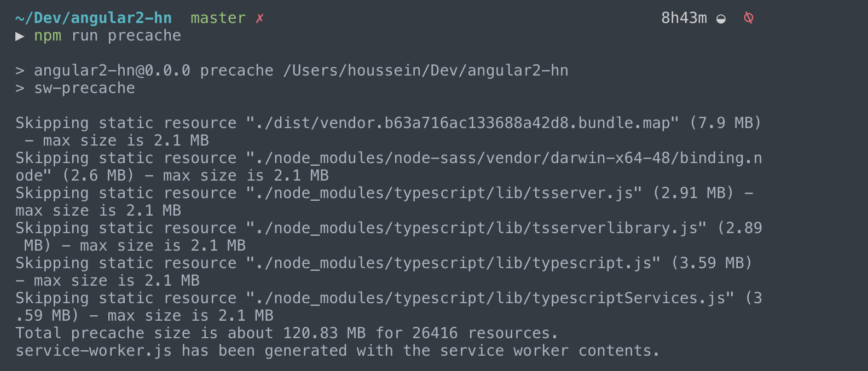Image resolution: width=868 pixels, height=371 pixels.
Task: Click the ~/Dev/angular2-hn directory path
Action: pos(94,18)
